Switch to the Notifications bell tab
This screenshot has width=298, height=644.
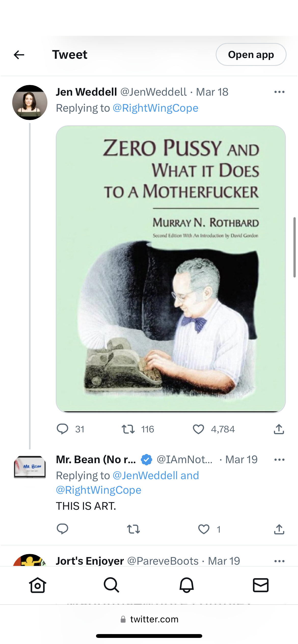point(186,585)
